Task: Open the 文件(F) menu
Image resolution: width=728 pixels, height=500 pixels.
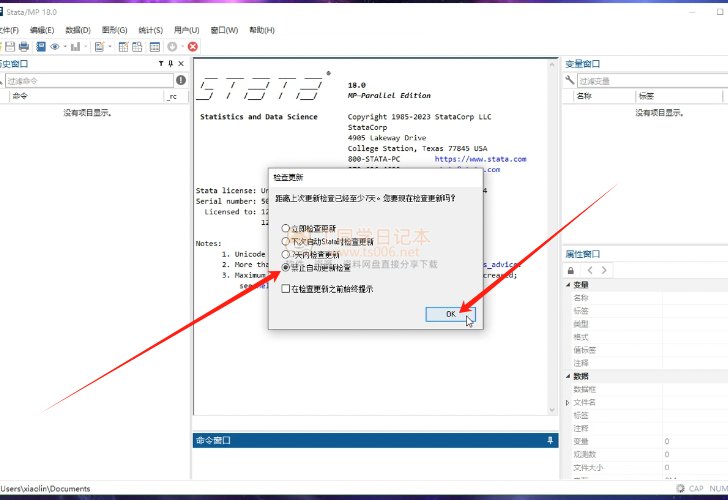Action: click(8, 30)
